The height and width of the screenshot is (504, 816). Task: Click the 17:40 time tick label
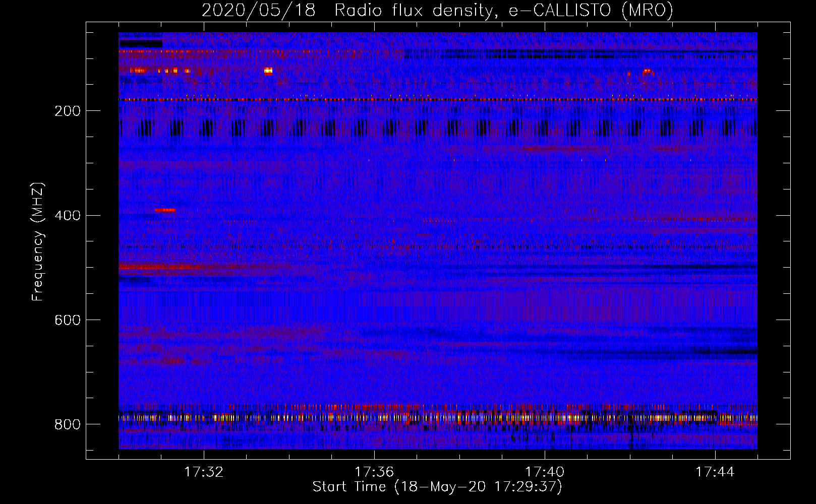pyautogui.click(x=545, y=472)
